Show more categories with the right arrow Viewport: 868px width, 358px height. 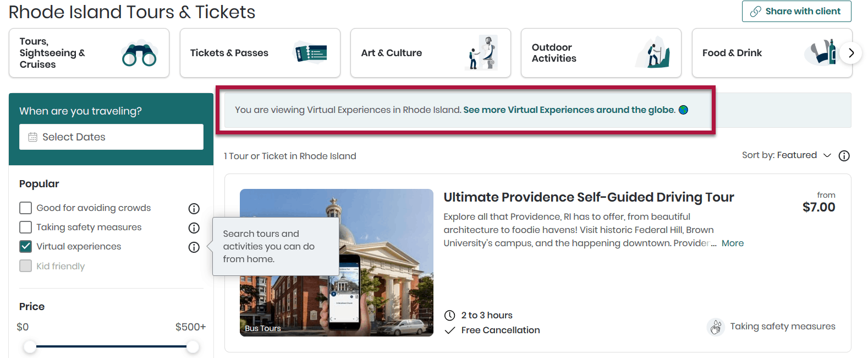click(851, 53)
